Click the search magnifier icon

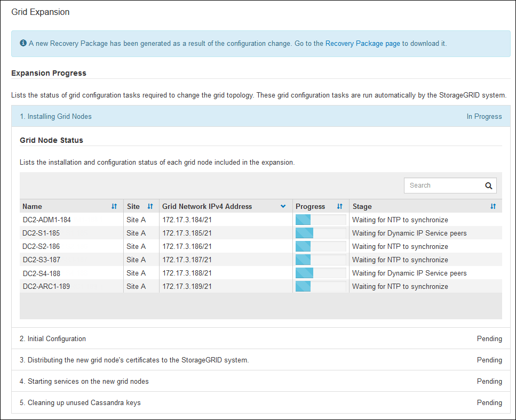point(488,185)
